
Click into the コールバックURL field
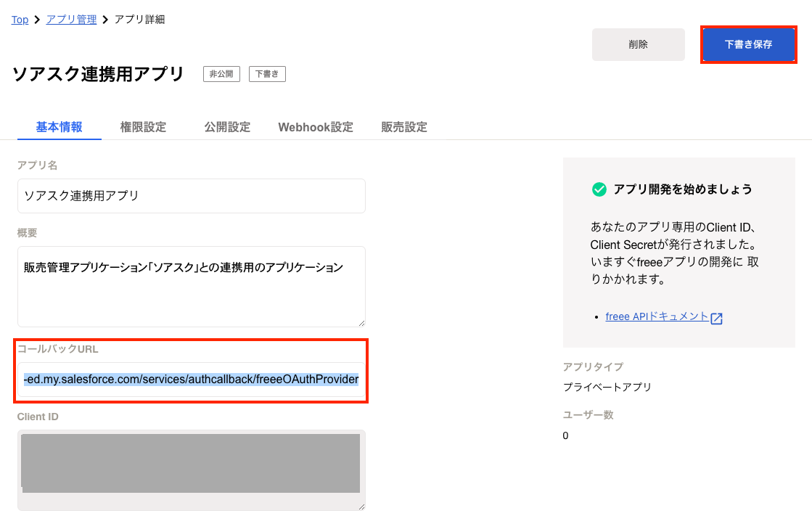191,380
